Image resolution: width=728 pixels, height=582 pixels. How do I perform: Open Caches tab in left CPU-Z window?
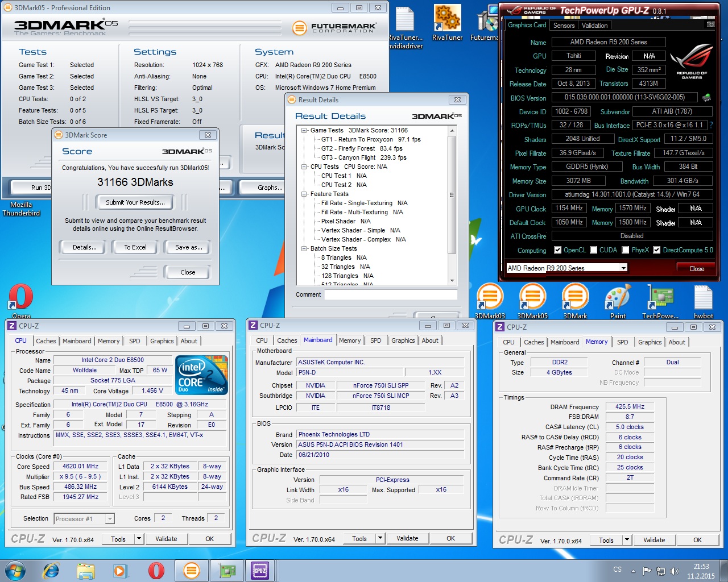point(46,341)
